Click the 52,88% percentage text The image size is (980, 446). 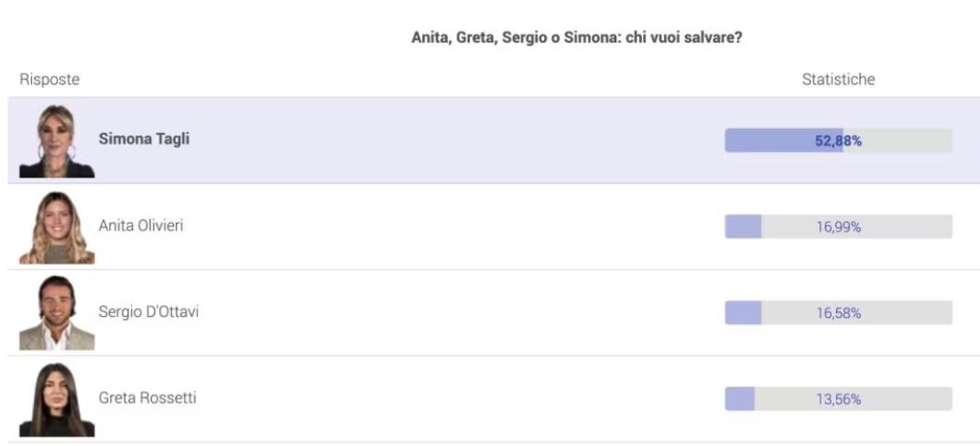838,140
